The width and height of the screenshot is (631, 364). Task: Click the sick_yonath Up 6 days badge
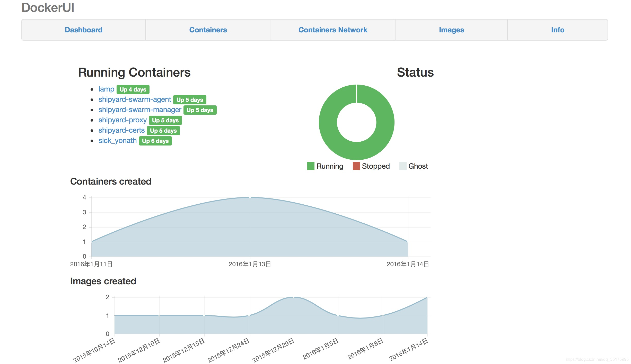coord(155,141)
